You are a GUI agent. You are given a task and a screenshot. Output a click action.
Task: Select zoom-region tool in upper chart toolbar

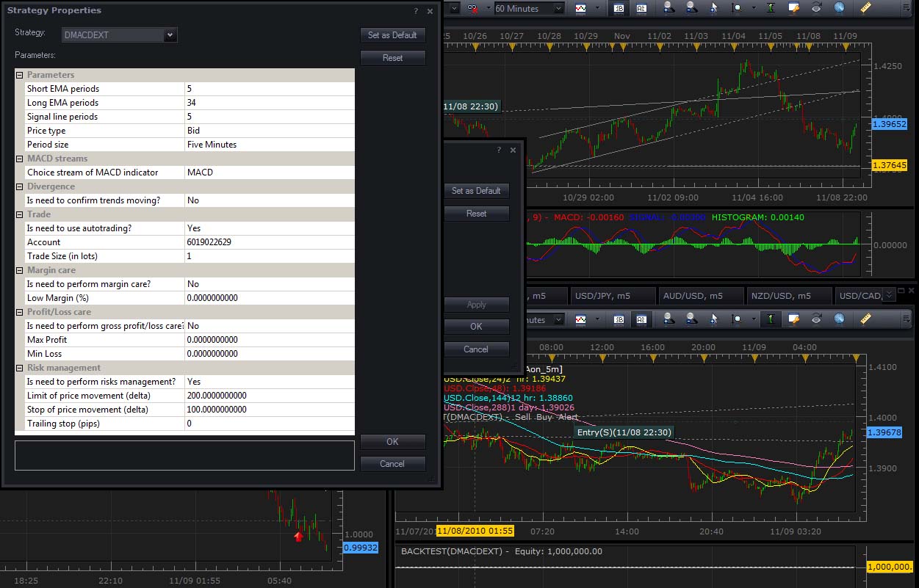pos(736,9)
